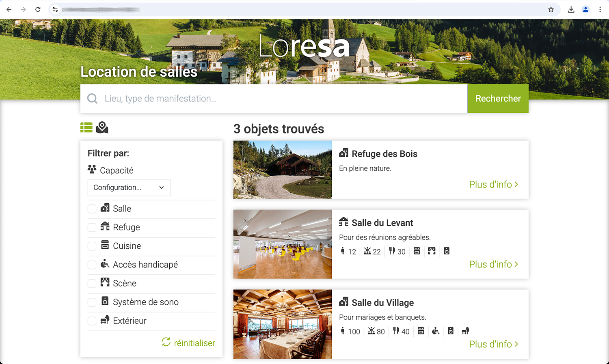The width and height of the screenshot is (609, 364).
Task: Reset filters with réinitialiser link
Action: [189, 343]
